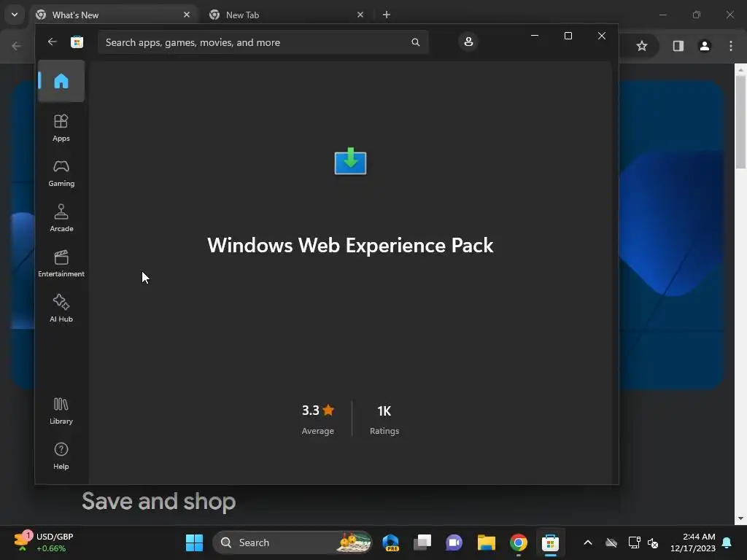The height and width of the screenshot is (560, 747).
Task: Switch to the What's New Chrome tab
Action: click(113, 15)
